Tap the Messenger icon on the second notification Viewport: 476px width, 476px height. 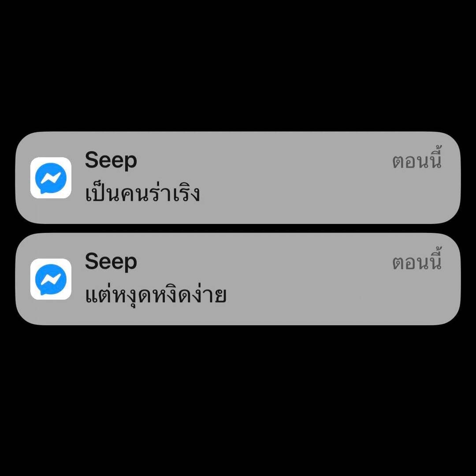pos(51,279)
